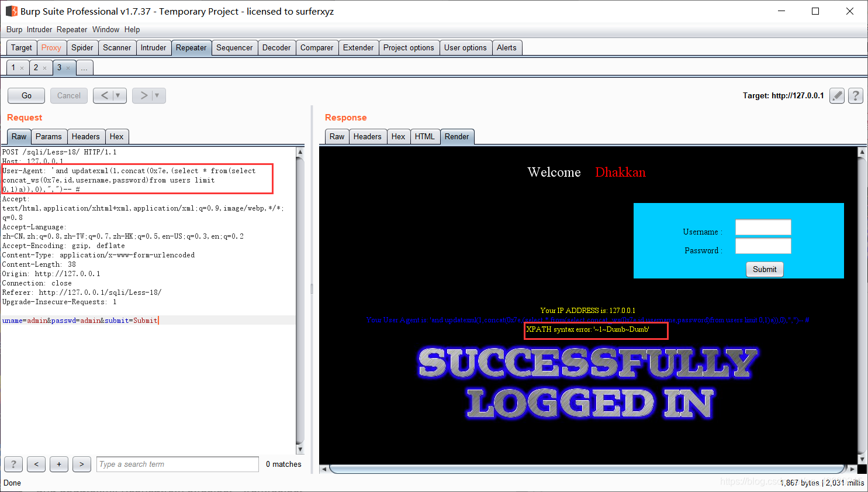The height and width of the screenshot is (492, 868).
Task: Switch to the Decoder tab
Action: 276,47
